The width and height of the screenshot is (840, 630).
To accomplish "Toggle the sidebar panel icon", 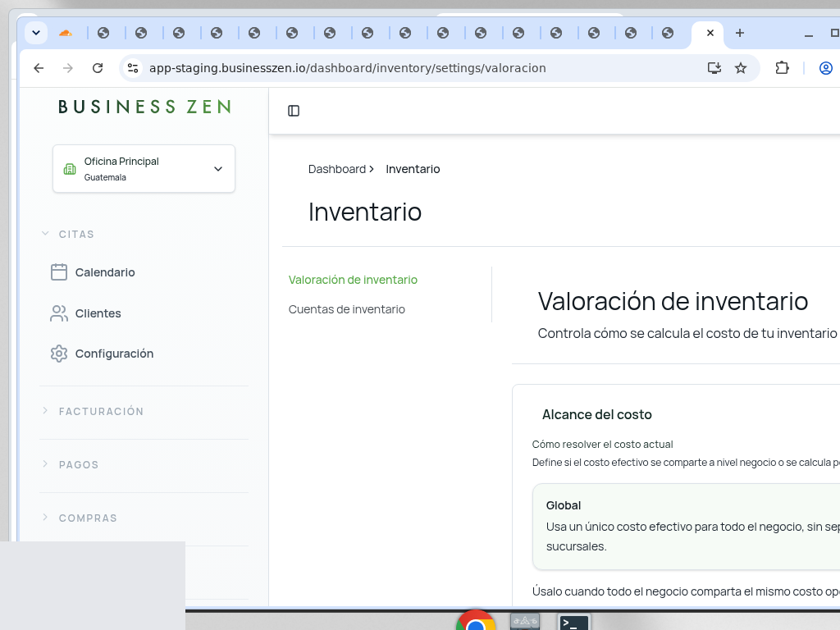I will point(294,111).
